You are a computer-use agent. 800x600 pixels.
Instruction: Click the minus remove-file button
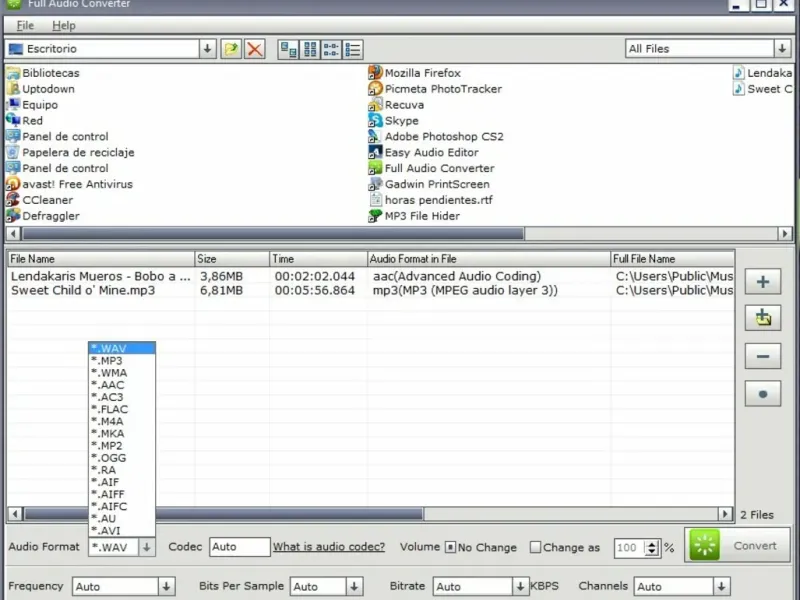tap(763, 356)
